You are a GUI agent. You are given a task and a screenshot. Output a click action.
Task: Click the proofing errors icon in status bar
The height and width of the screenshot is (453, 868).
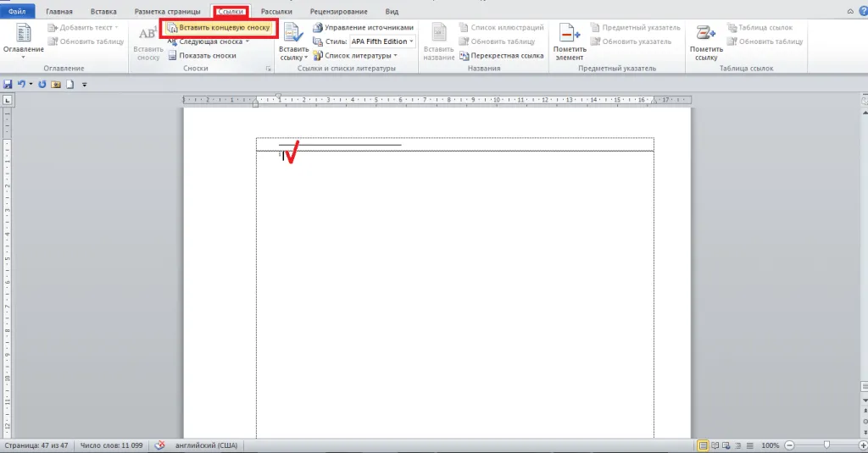pos(159,445)
